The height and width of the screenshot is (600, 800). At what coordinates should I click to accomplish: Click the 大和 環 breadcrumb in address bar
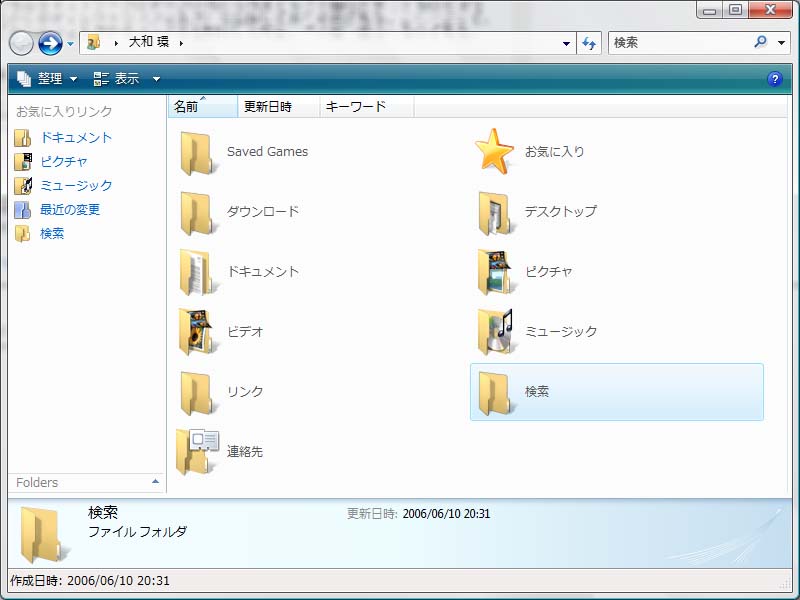(148, 43)
